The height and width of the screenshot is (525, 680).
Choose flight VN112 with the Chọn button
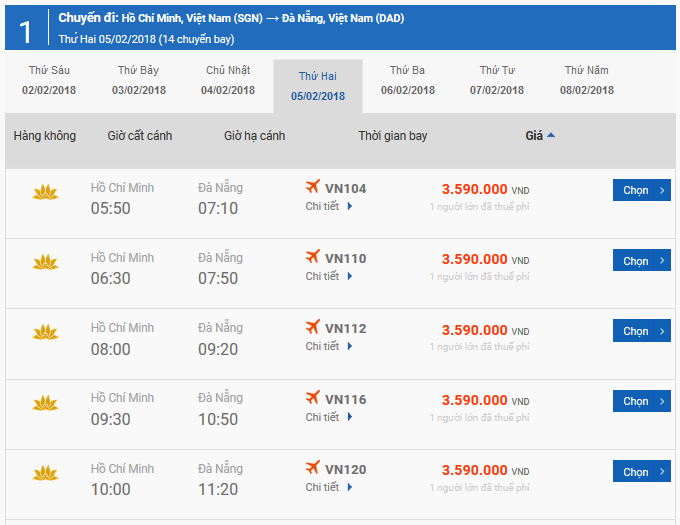(642, 331)
